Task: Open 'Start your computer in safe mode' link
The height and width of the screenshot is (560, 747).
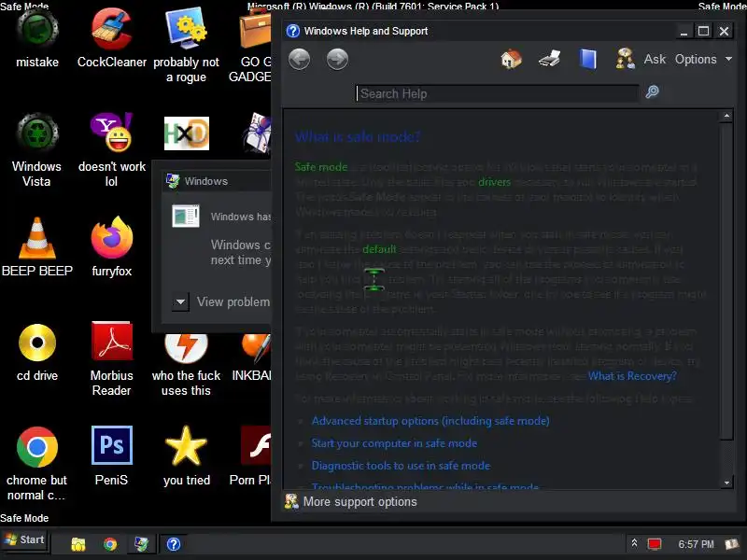Action: tap(394, 443)
